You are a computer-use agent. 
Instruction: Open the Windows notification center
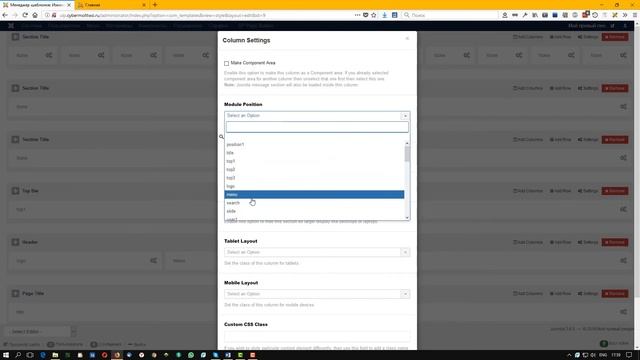point(629,355)
